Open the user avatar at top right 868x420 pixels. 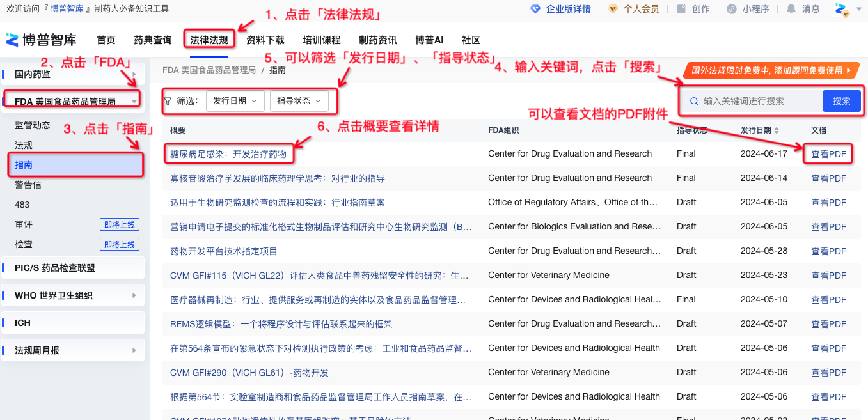coord(842,9)
